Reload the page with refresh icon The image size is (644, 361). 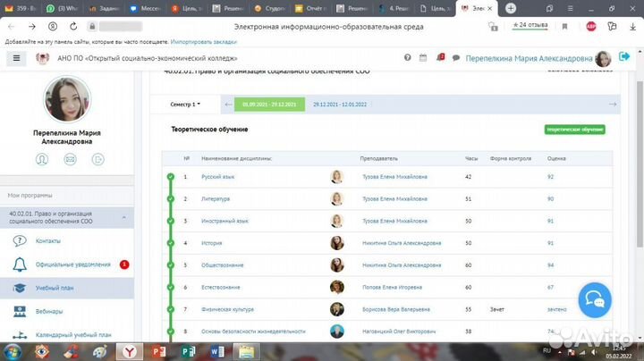tap(73, 27)
